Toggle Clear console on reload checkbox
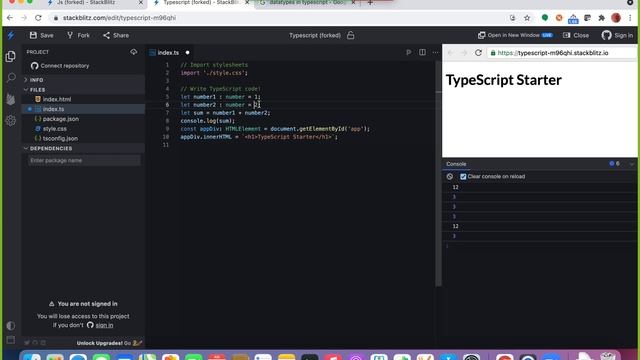Image resolution: width=640 pixels, height=360 pixels. 463,177
